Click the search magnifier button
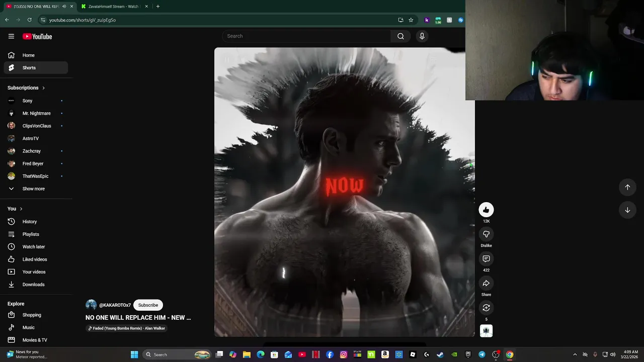Screen dimensions: 644x362 pos(400,36)
